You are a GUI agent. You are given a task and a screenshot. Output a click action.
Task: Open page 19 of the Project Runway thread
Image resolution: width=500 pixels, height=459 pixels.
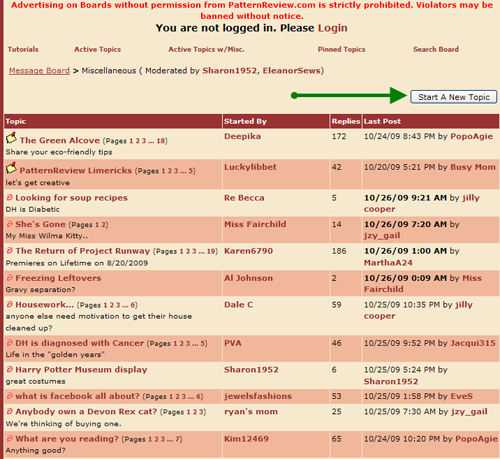tap(211, 251)
